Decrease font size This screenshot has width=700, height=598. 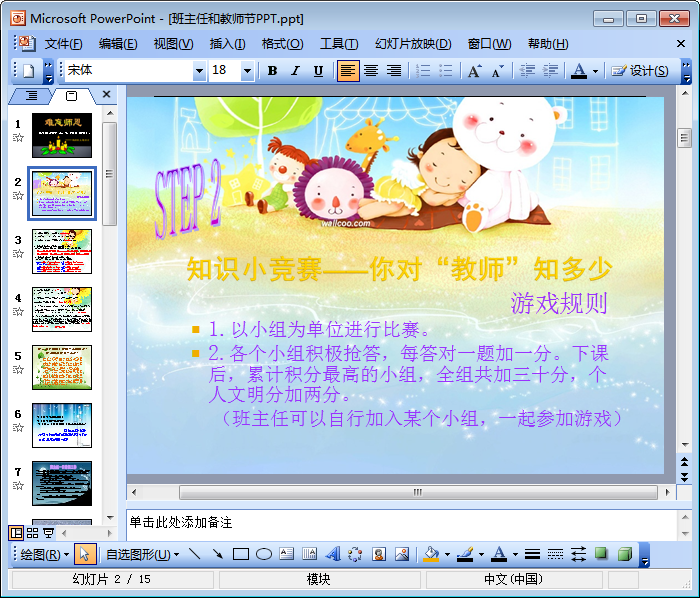pos(497,71)
